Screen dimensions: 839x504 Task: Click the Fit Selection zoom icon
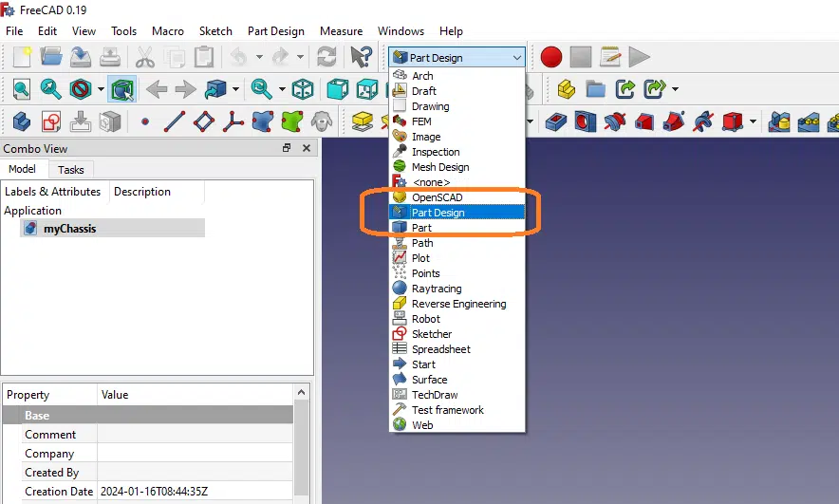pos(51,89)
